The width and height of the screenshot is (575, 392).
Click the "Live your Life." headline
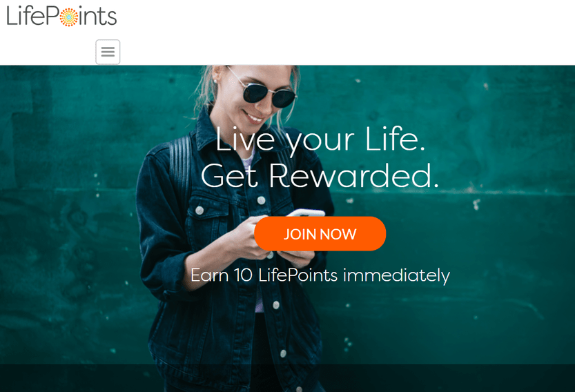pos(320,139)
